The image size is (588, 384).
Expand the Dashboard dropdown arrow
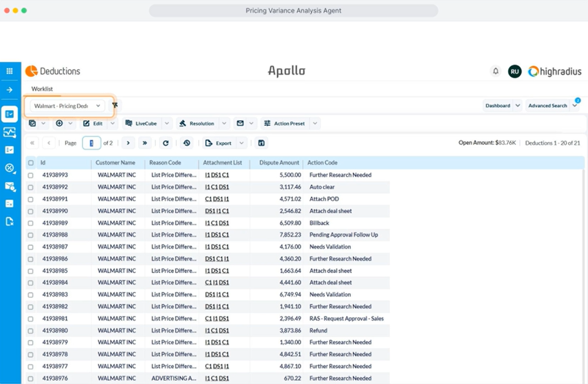(518, 106)
